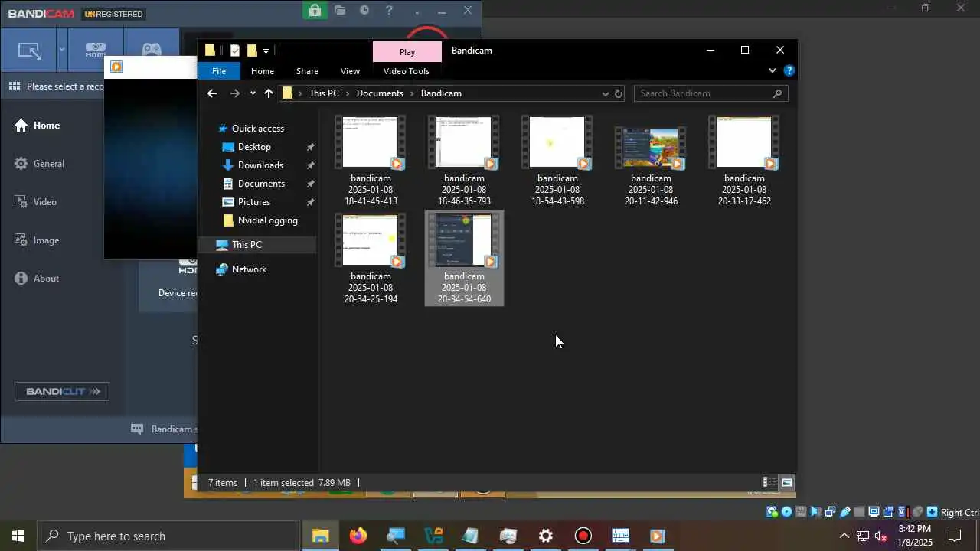Select Network in navigation pane
The height and width of the screenshot is (551, 980).
point(241,269)
